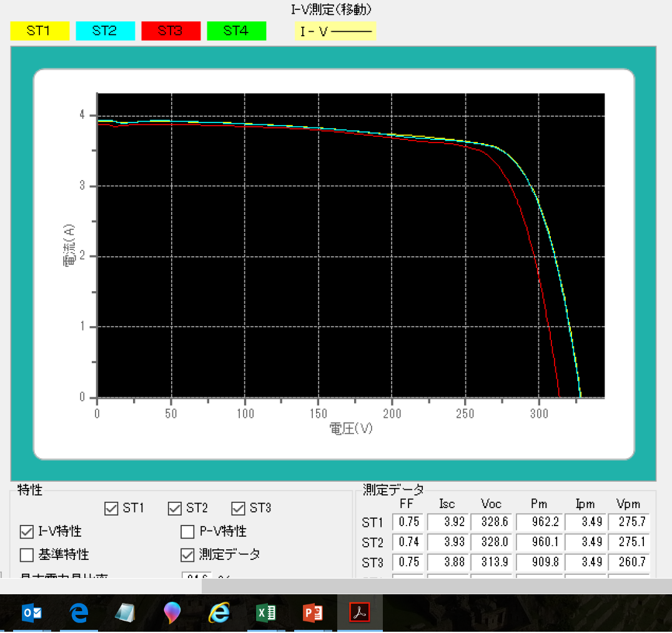The image size is (672, 633).
Task: Uncheck the ST3 checkbox
Action: click(239, 508)
